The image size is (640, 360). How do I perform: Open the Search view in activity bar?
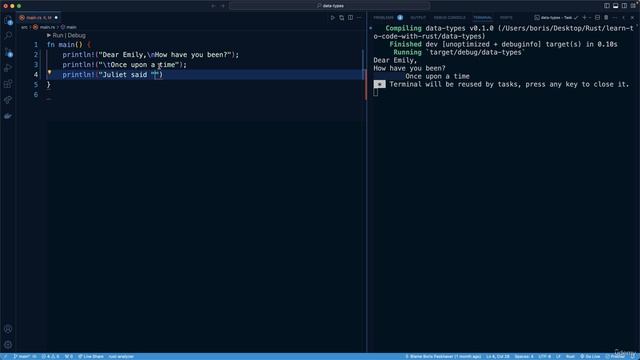8,36
